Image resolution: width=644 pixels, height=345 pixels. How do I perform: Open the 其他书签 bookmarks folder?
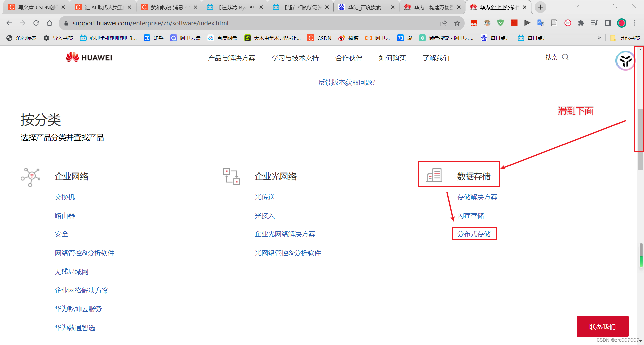pos(625,38)
